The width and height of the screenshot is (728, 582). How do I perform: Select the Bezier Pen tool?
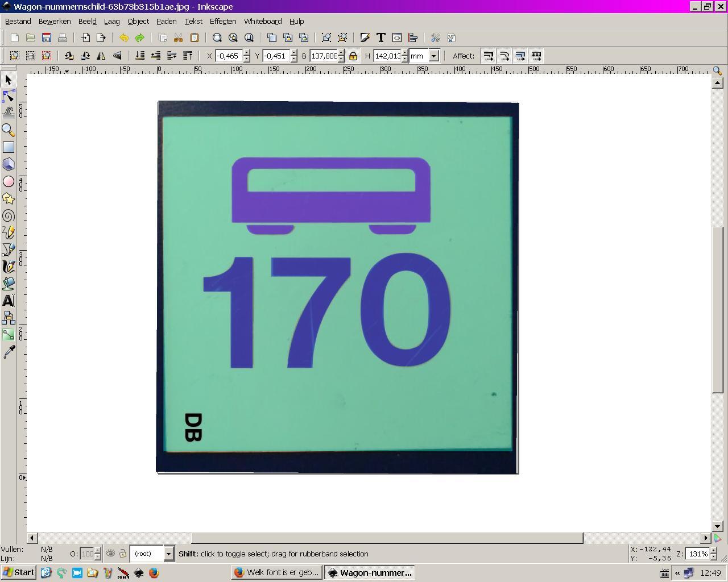[9, 250]
